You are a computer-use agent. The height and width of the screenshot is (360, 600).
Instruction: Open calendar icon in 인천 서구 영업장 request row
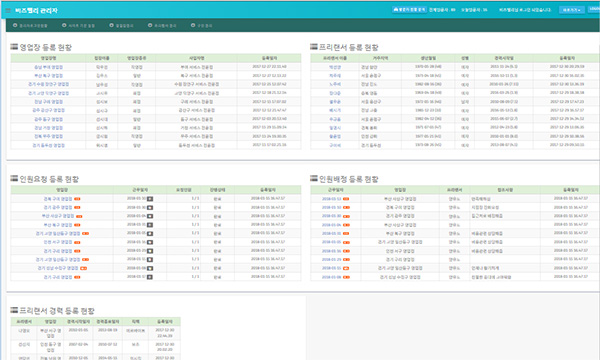150,242
